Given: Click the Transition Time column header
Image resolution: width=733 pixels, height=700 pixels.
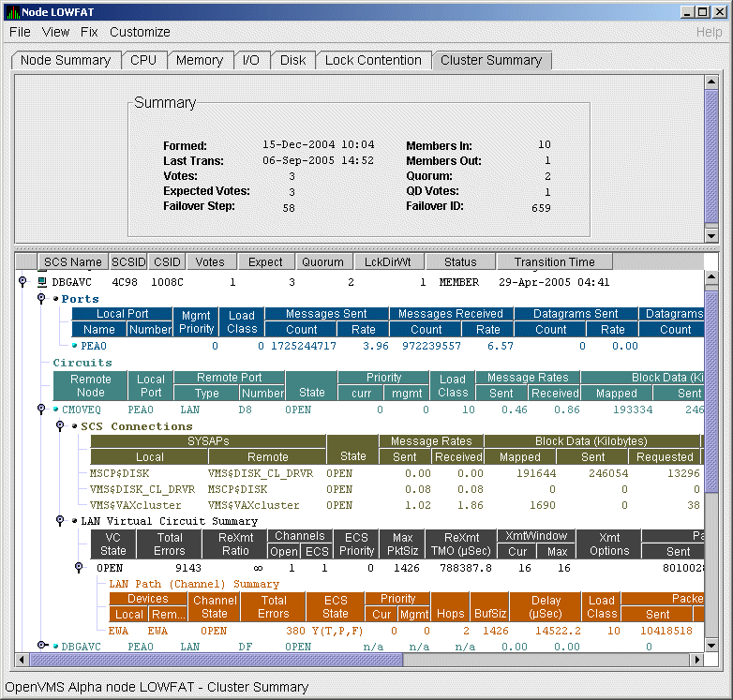Looking at the screenshot, I should click(553, 262).
